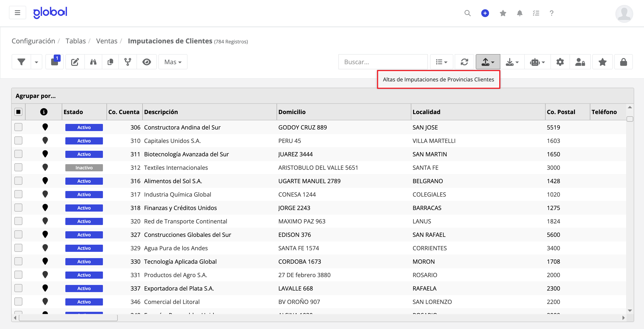Click the filter funnel icon
644x329 pixels.
(x=21, y=62)
